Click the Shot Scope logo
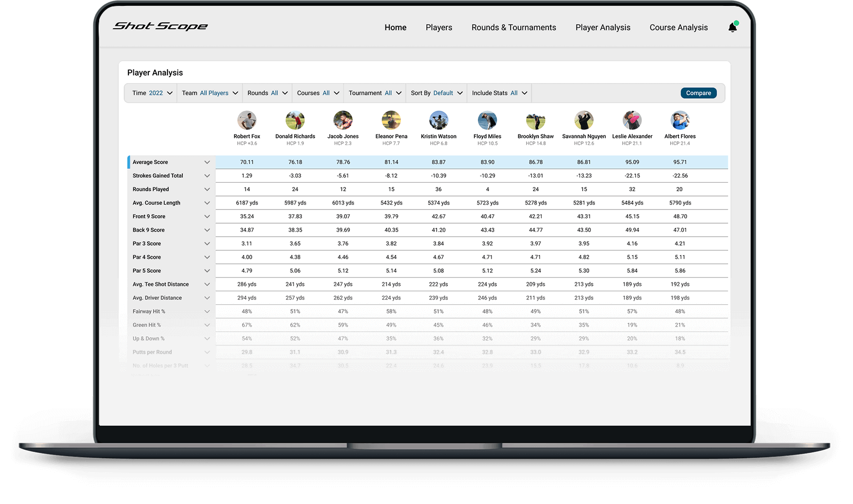This screenshot has width=853, height=504. click(x=160, y=26)
